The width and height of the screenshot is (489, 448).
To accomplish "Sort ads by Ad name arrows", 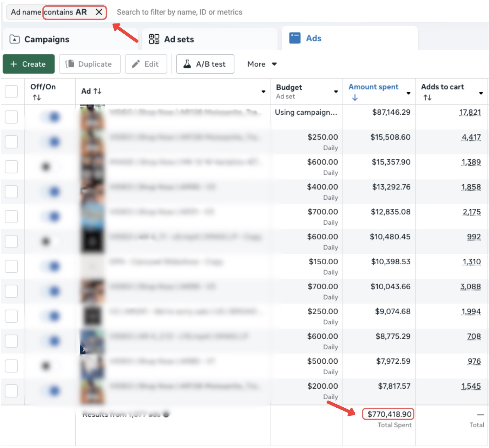I will coord(97,91).
